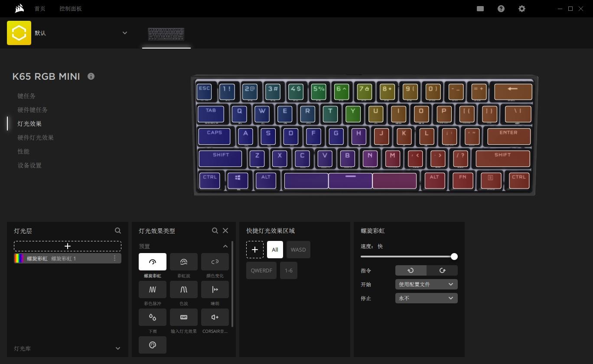Screen dimensions: 593x364
Task: Open the 默认 profile dropdown
Action: click(125, 33)
